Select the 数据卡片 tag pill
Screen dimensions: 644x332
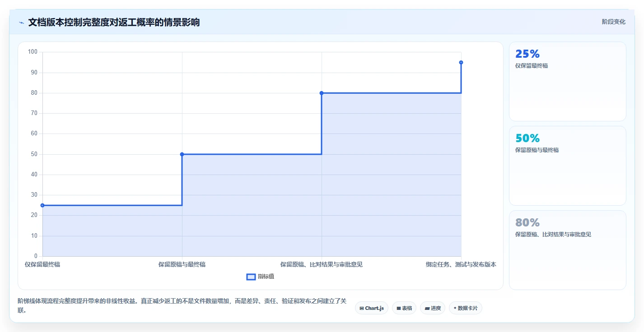tap(466, 308)
